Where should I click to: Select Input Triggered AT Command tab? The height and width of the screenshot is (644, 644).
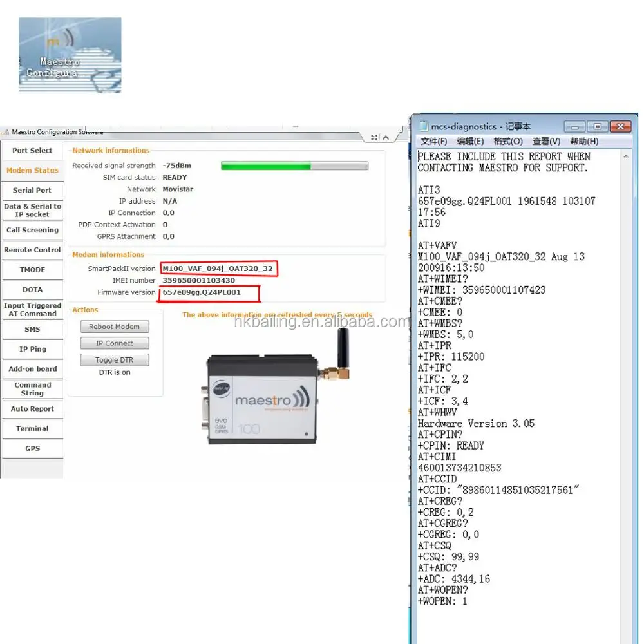(32, 310)
